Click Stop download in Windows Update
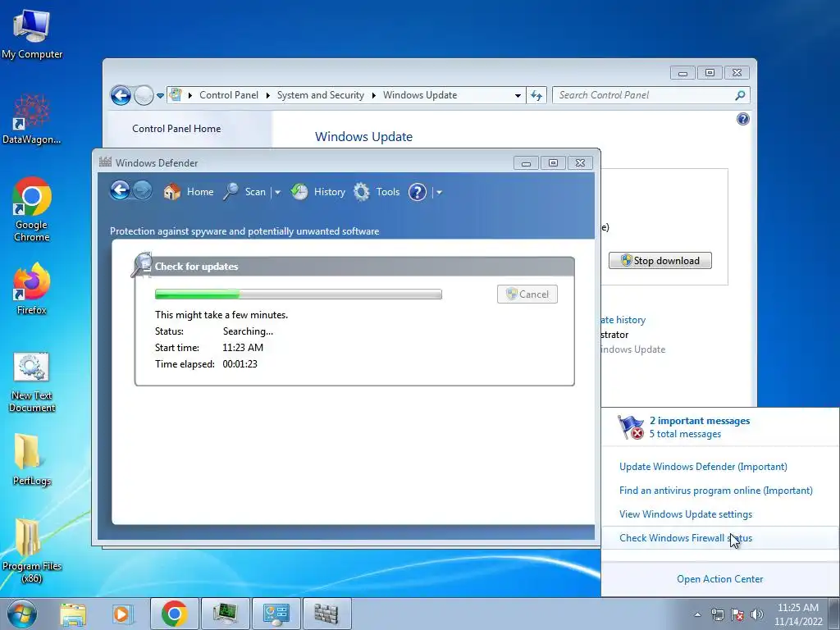The height and width of the screenshot is (630, 840). [660, 260]
